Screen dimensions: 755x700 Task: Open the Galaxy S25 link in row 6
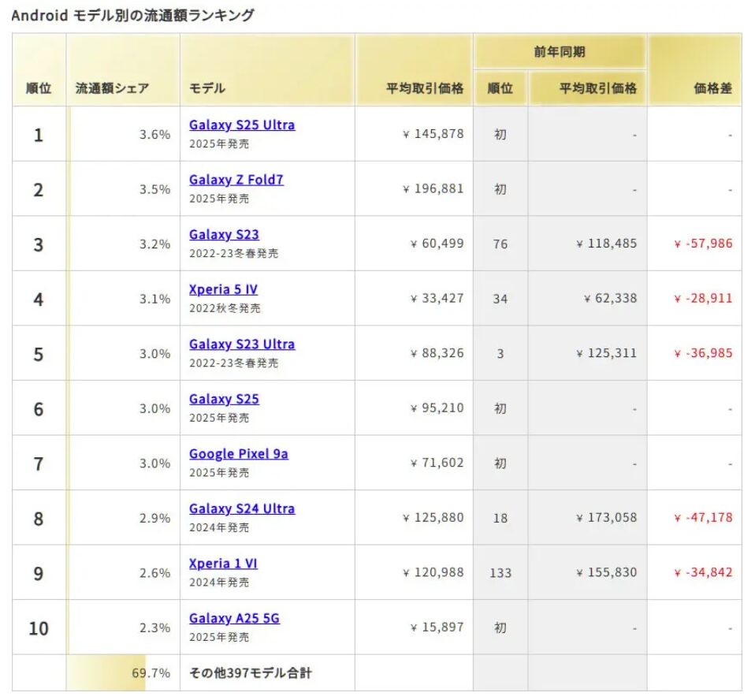(224, 399)
